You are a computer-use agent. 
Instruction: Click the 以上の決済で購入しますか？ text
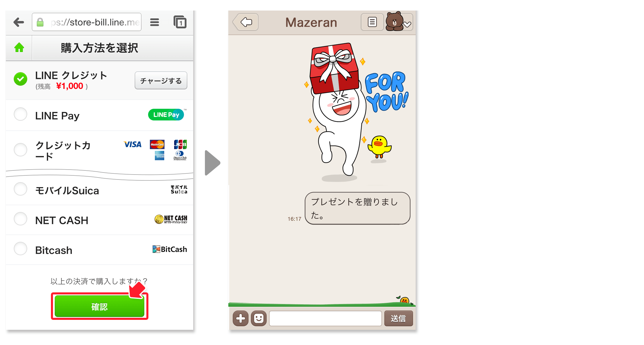click(x=99, y=281)
